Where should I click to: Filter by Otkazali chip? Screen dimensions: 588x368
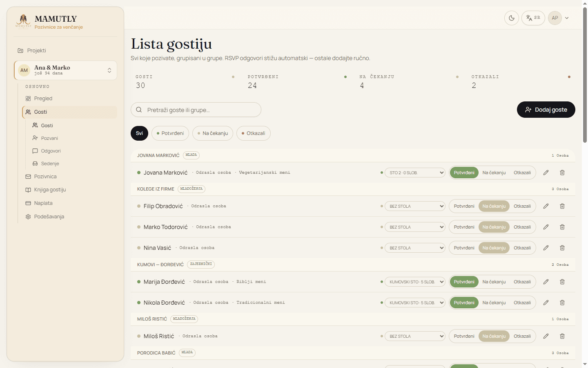coord(254,133)
